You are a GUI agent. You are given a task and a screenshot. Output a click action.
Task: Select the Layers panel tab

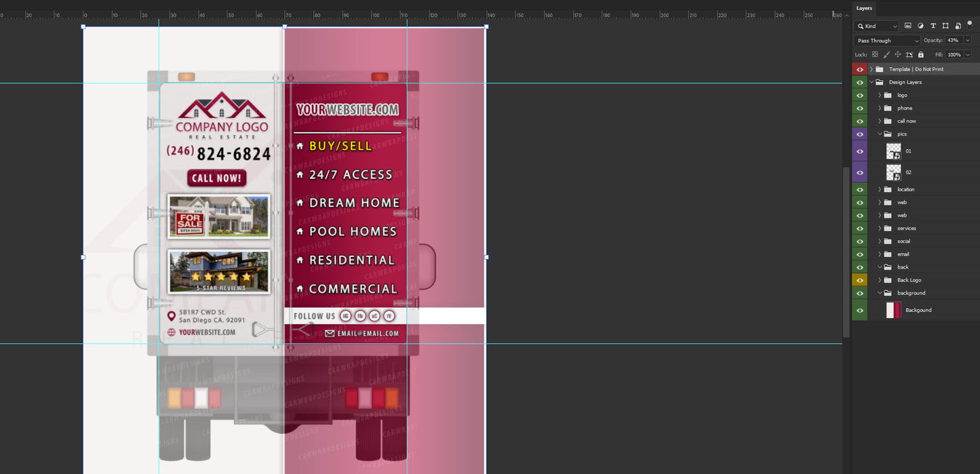click(864, 8)
